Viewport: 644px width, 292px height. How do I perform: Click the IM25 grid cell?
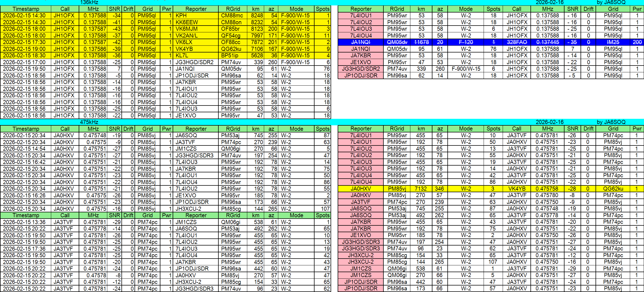(613, 42)
